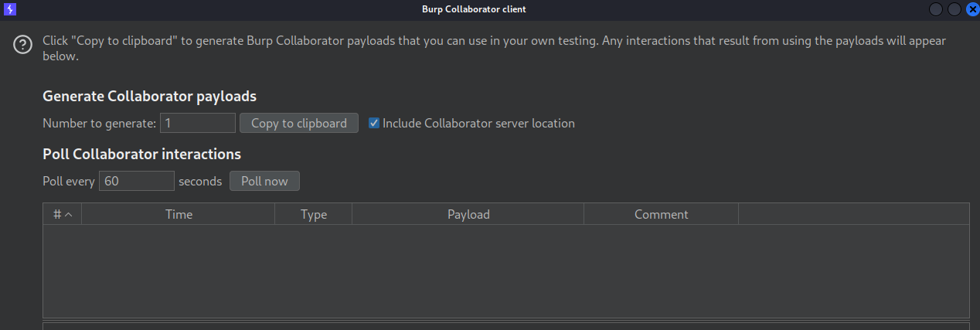
Task: Toggle Include Collaborator server location checkbox
Action: pos(374,123)
